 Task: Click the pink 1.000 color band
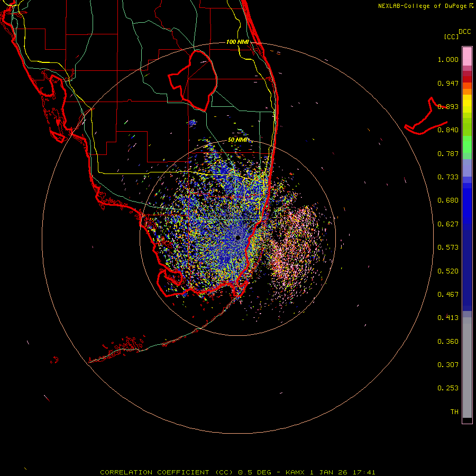point(467,57)
